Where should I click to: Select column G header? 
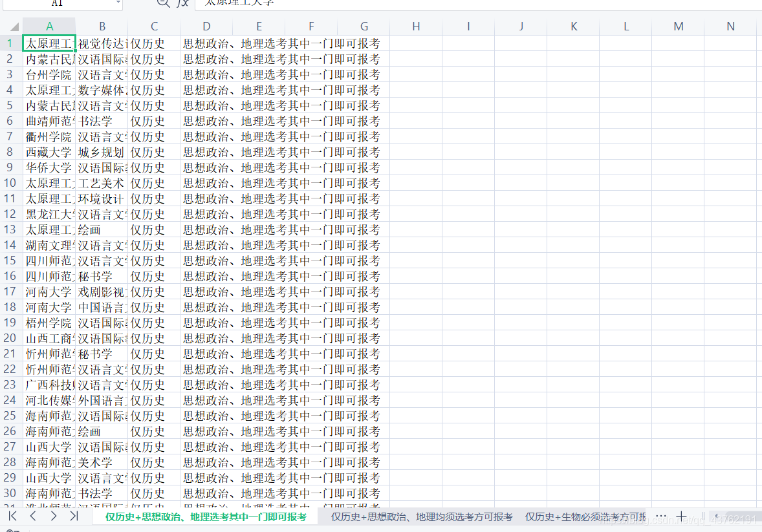coord(364,27)
